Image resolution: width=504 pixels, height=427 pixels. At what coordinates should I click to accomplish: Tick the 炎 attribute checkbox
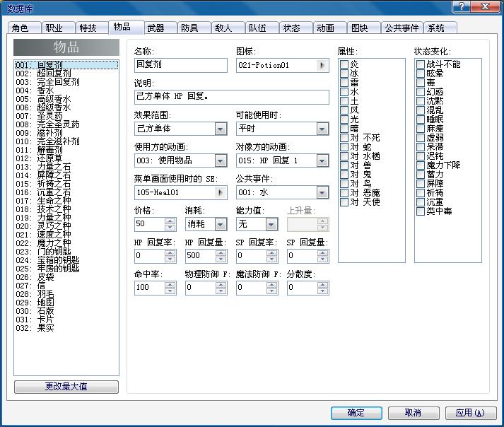(344, 64)
